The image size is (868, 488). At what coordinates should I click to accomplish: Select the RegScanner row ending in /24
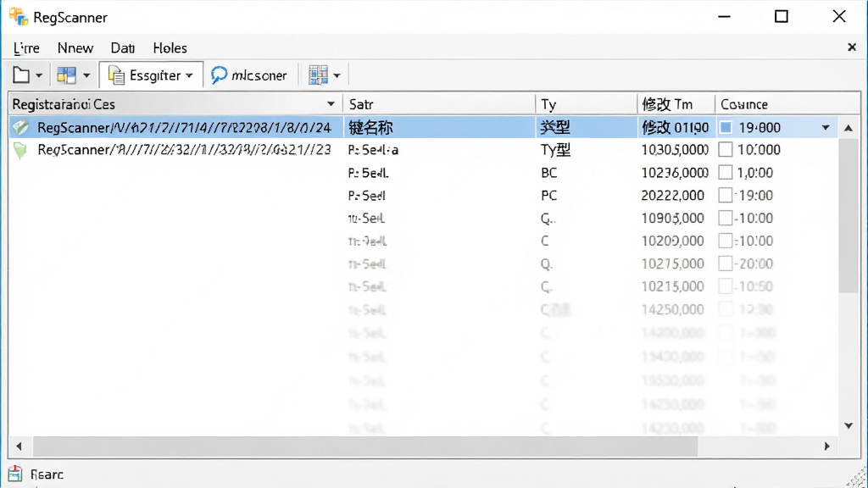click(424, 127)
